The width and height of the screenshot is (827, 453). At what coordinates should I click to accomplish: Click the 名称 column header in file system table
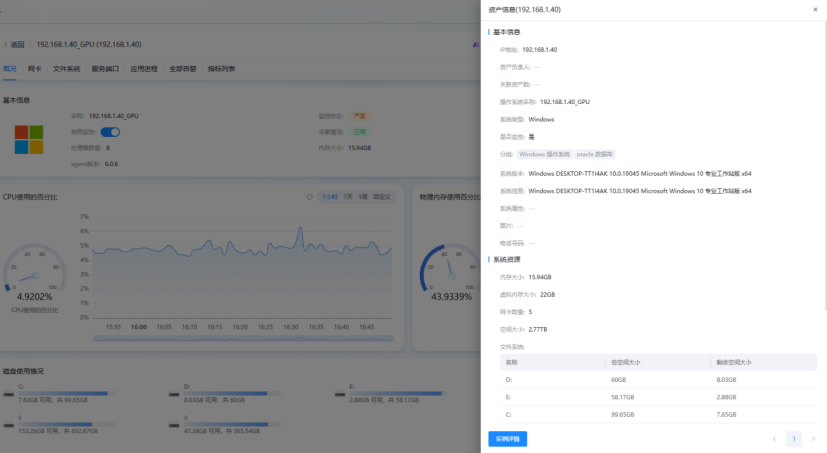511,362
